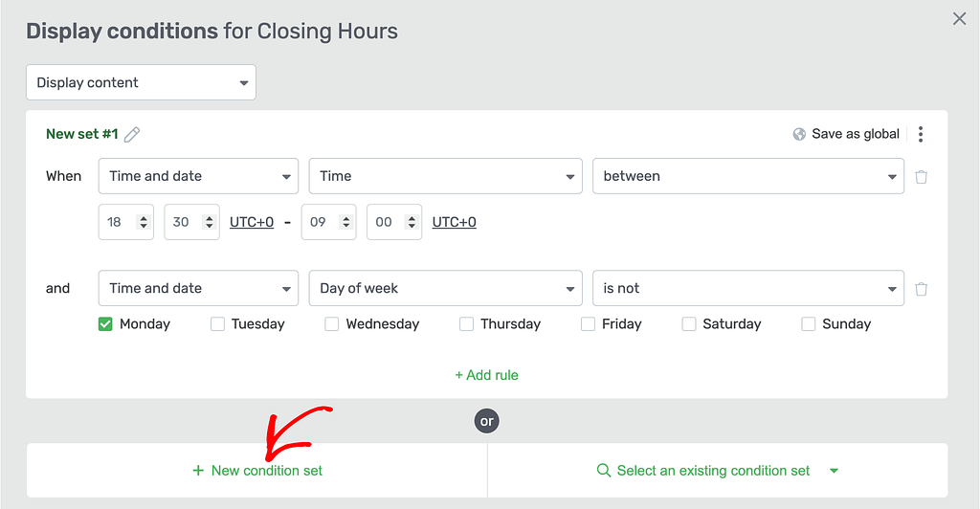This screenshot has width=980, height=509.
Task: Click the + Add rule link
Action: click(486, 375)
